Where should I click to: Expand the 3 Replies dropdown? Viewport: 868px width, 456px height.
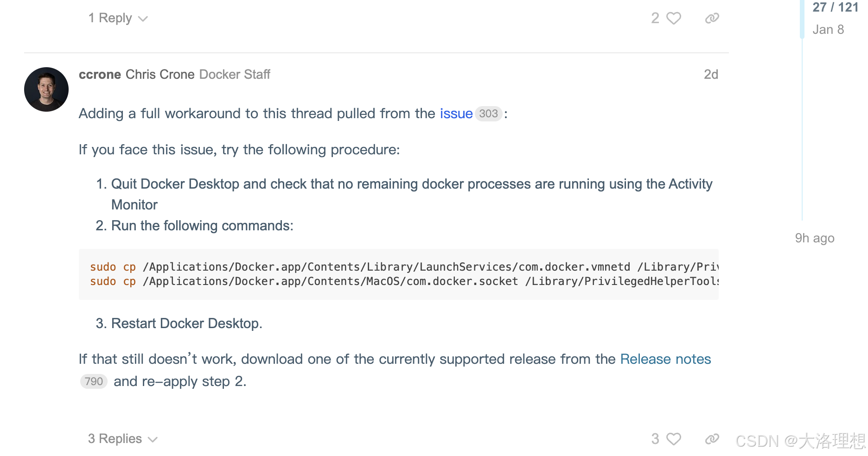tap(123, 439)
